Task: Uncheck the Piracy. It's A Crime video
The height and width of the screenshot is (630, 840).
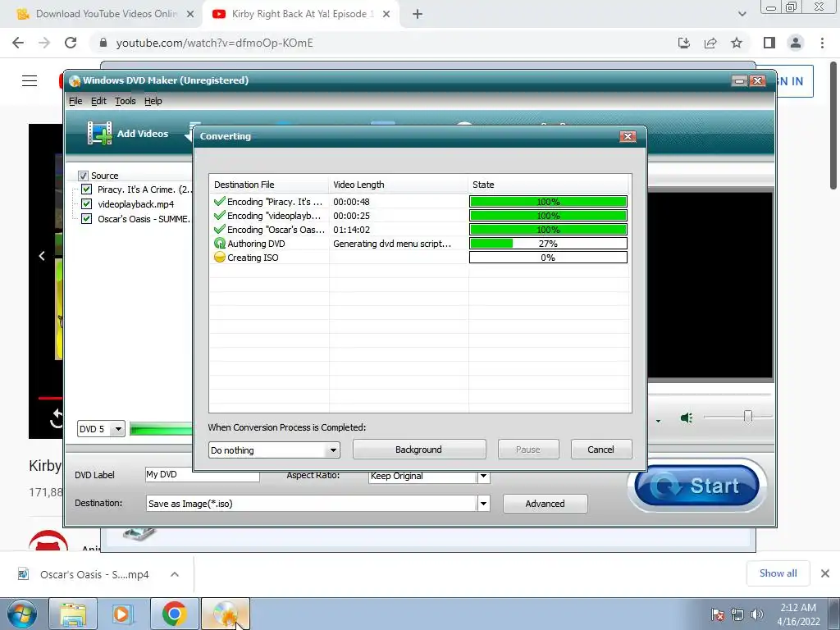Action: (86, 189)
